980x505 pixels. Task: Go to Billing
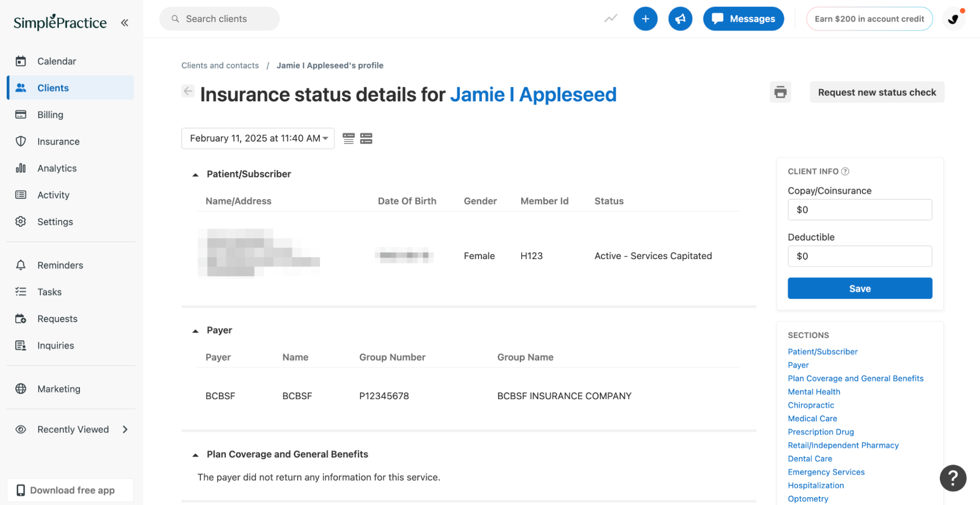pyautogui.click(x=71, y=115)
